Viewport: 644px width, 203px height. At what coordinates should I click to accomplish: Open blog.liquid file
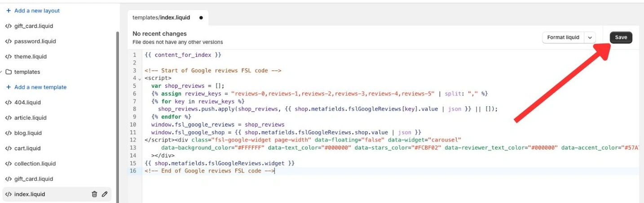pos(28,133)
